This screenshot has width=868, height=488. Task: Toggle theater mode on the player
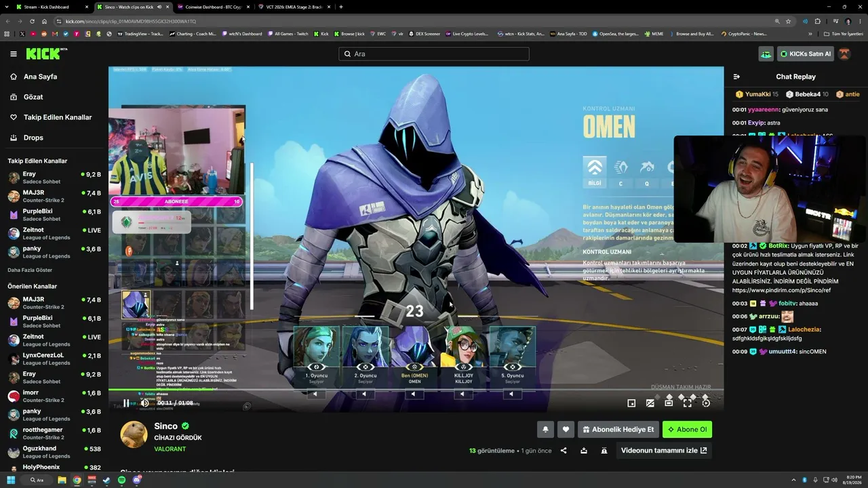[x=669, y=403]
